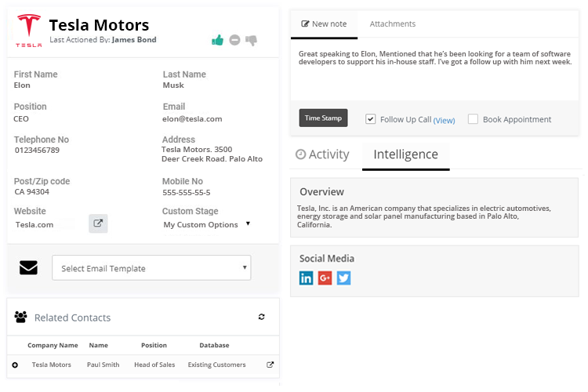Open the Google Plus social icon

325,278
